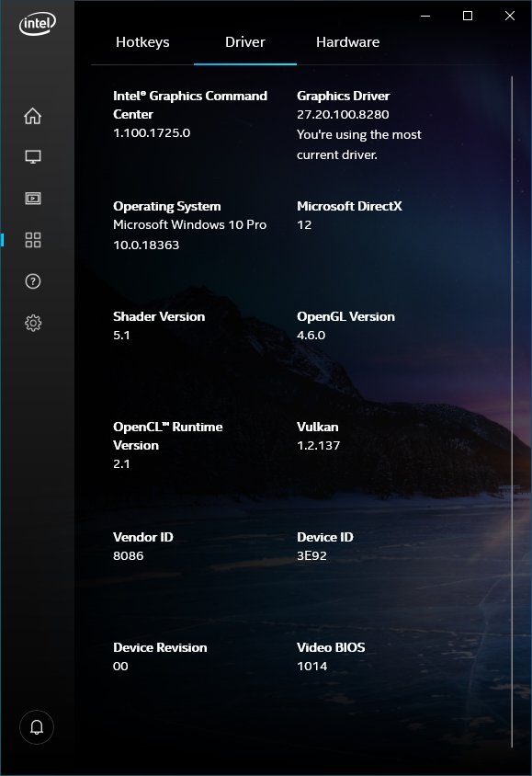Click Vulkan version 1.2.137
Image resolution: width=532 pixels, height=776 pixels.
coord(318,445)
